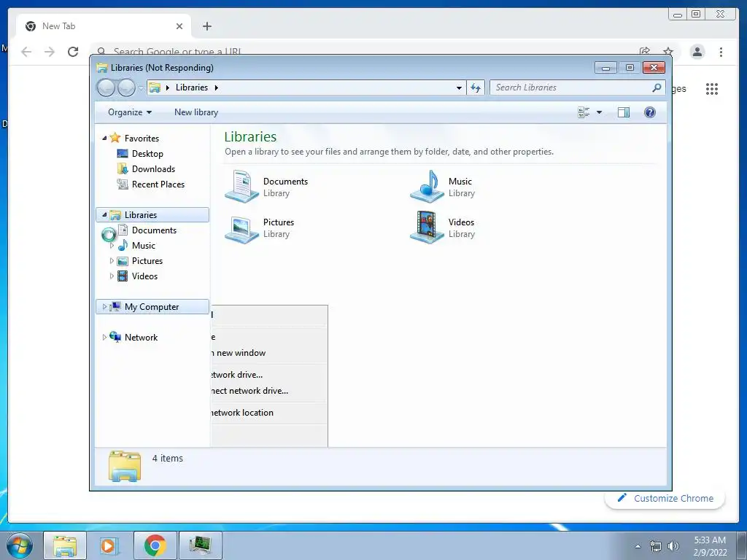The height and width of the screenshot is (560, 747).
Task: Expand the Pictures tree node
Action: click(x=112, y=261)
